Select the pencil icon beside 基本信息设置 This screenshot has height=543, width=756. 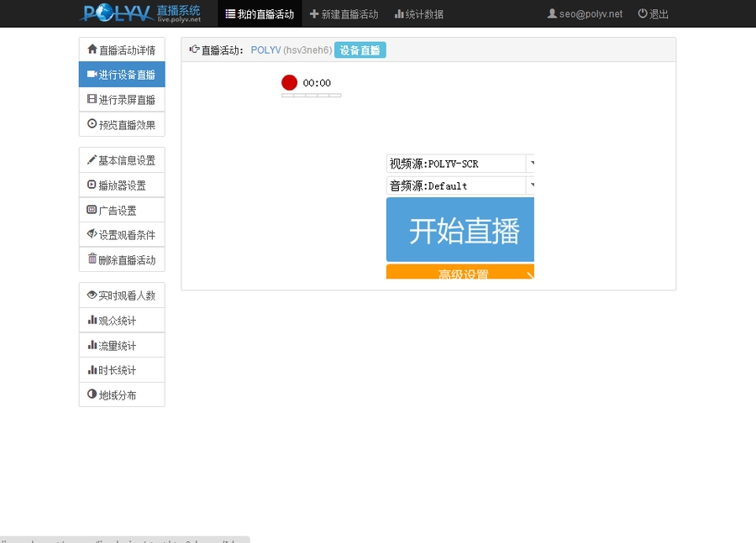[x=92, y=159]
